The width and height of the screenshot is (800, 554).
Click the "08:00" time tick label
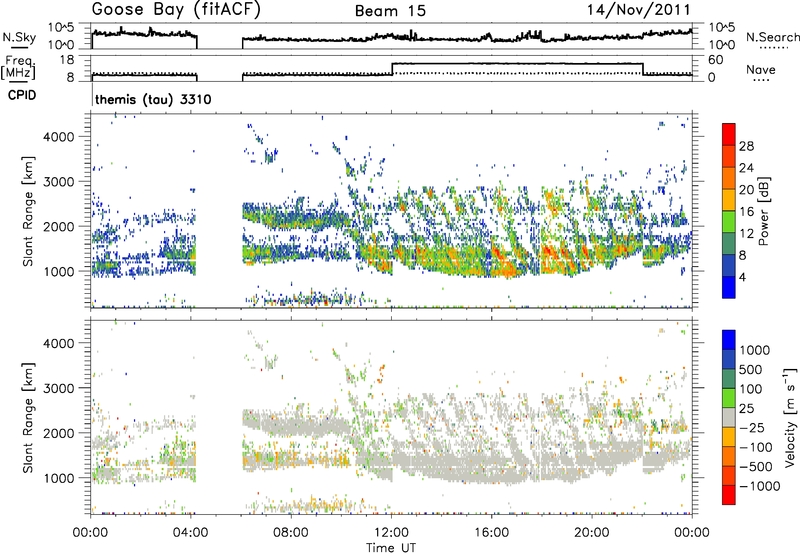click(x=290, y=533)
